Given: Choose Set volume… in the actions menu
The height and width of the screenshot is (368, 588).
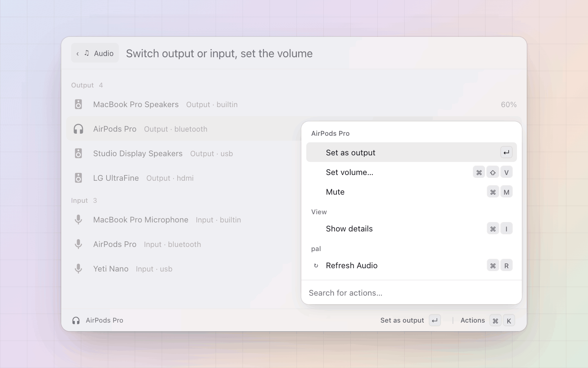Looking at the screenshot, I should coord(412,172).
